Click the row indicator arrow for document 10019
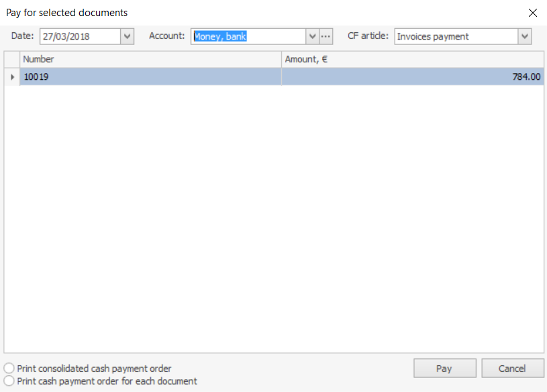 tap(12, 77)
